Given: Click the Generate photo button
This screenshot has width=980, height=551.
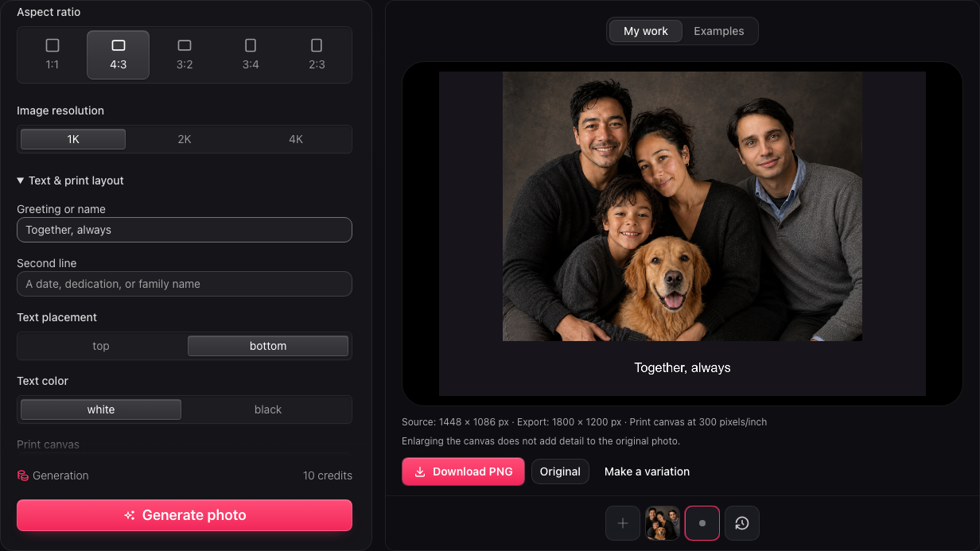Looking at the screenshot, I should point(185,515).
